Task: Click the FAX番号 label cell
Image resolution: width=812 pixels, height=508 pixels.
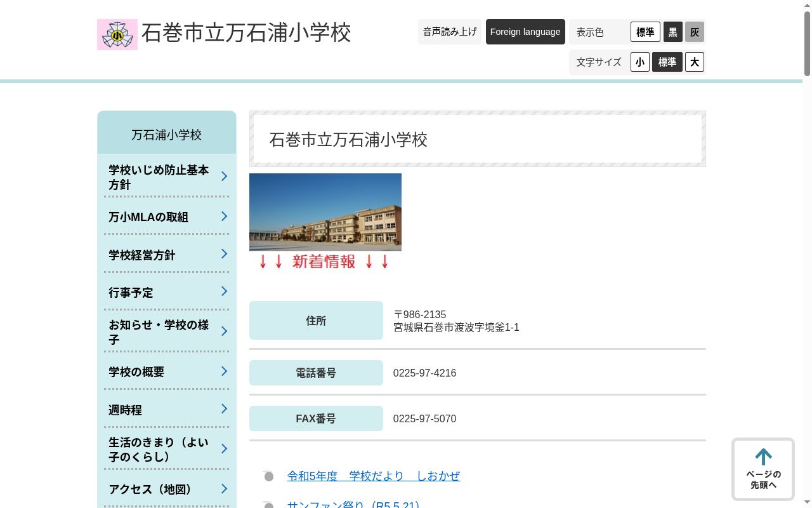Action: (x=316, y=418)
